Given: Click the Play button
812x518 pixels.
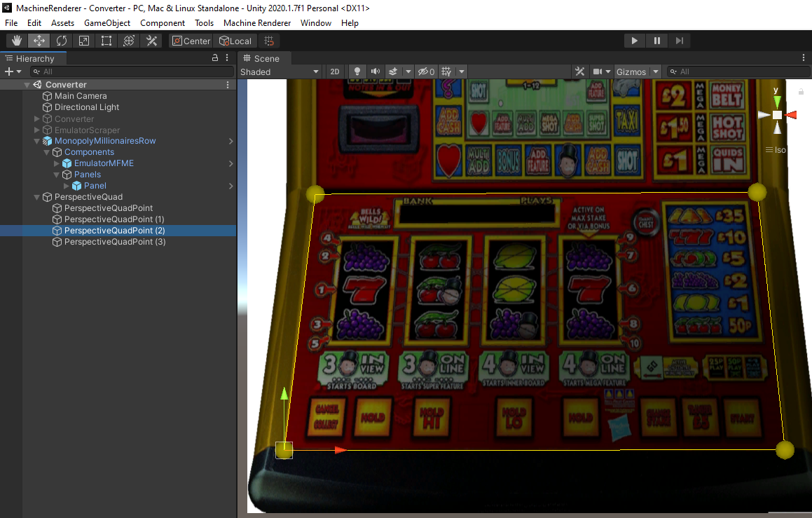Looking at the screenshot, I should pos(634,41).
